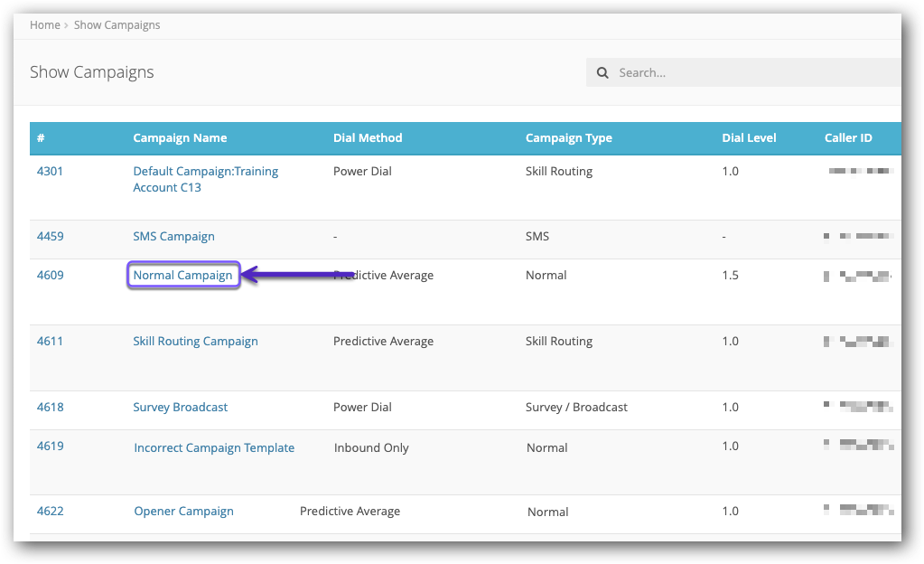Open the SMS Campaign link
The height and width of the screenshot is (564, 924).
click(173, 237)
